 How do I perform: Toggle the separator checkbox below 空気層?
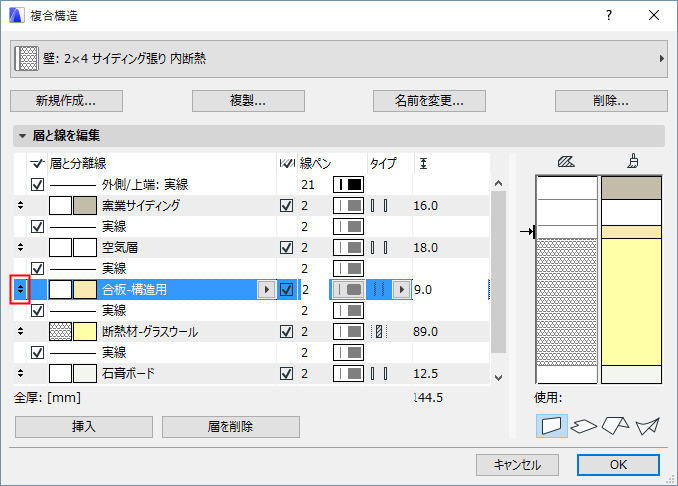[x=37, y=269]
